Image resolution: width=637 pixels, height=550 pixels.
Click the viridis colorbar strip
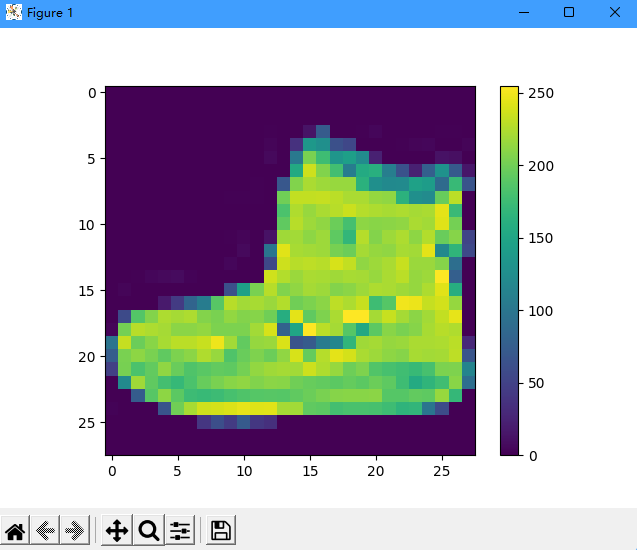point(509,271)
